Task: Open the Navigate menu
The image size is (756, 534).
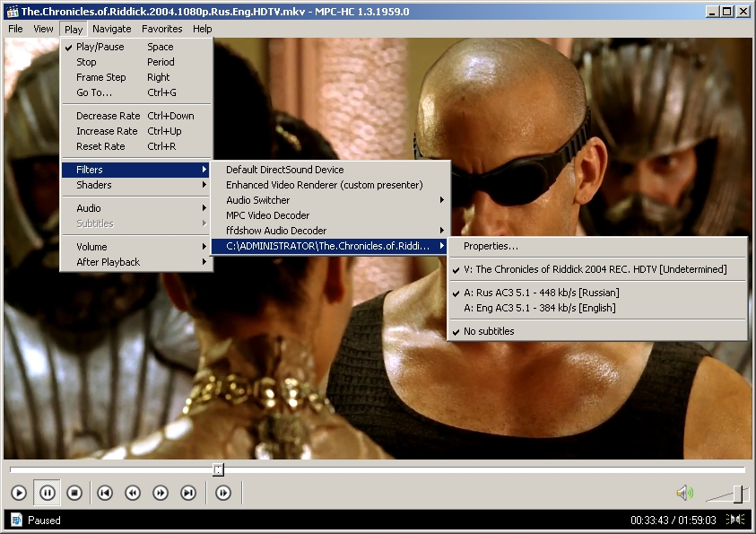Action: coord(111,29)
